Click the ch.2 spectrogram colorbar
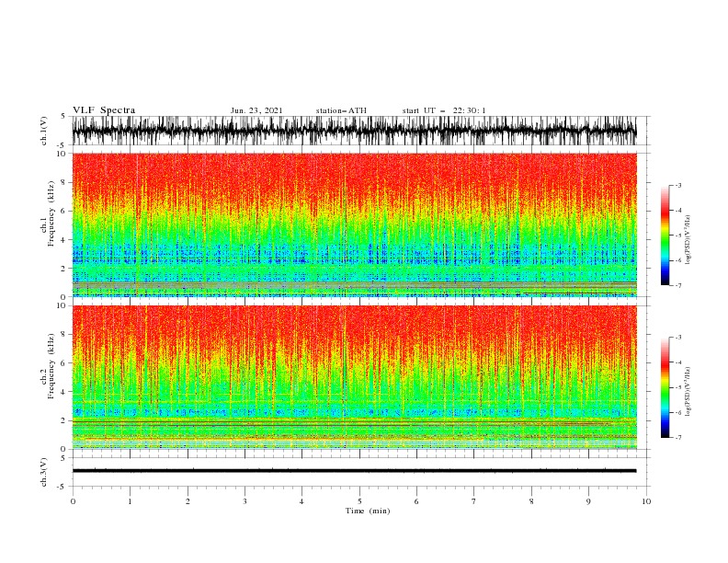 pos(665,387)
